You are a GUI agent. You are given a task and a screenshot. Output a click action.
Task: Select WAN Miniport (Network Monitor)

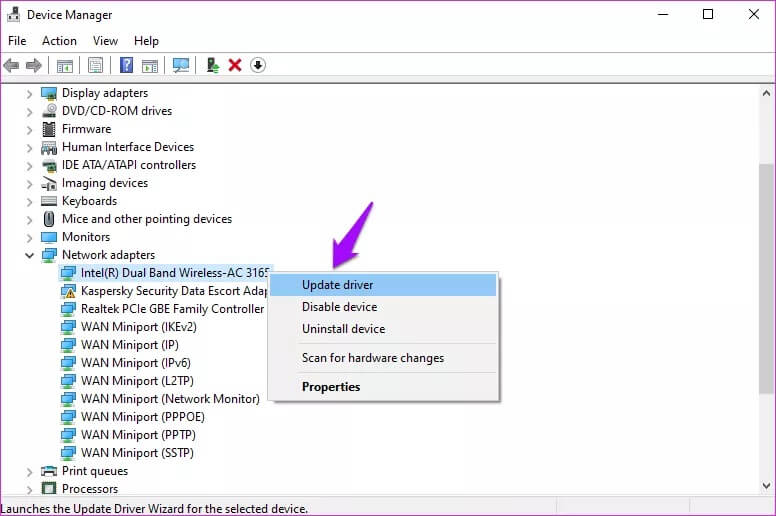point(170,399)
